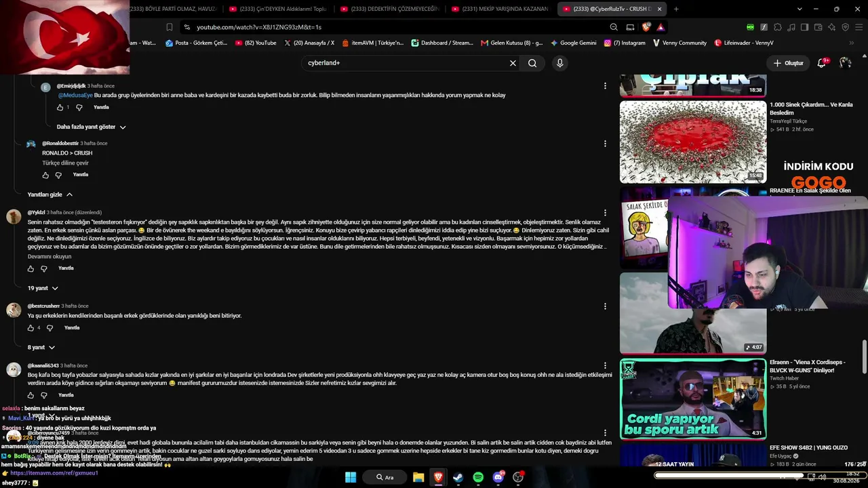Switch to 'BÖYLE PARTİ OLMAZ' tab
The height and width of the screenshot is (488, 868).
coord(173,9)
